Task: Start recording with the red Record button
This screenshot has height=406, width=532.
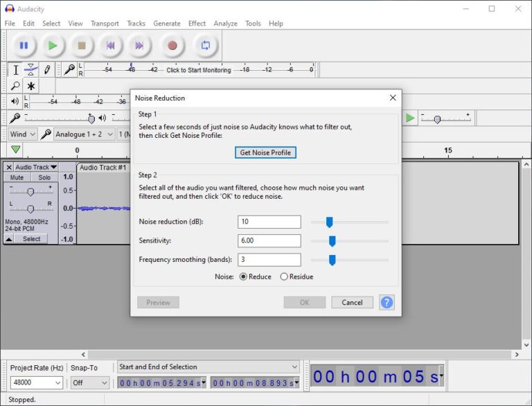Action: click(172, 45)
